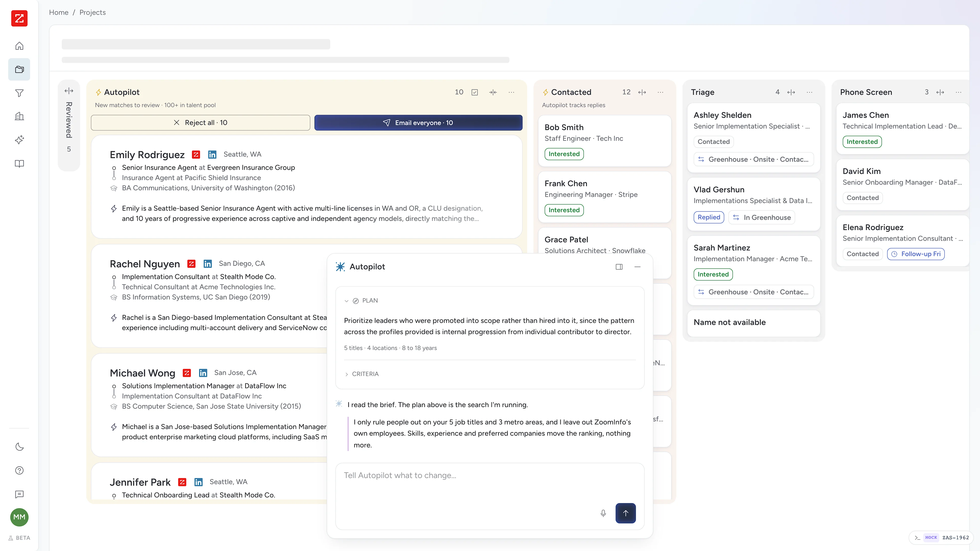Open the feedback chat icon
980x551 pixels.
pos(19,494)
